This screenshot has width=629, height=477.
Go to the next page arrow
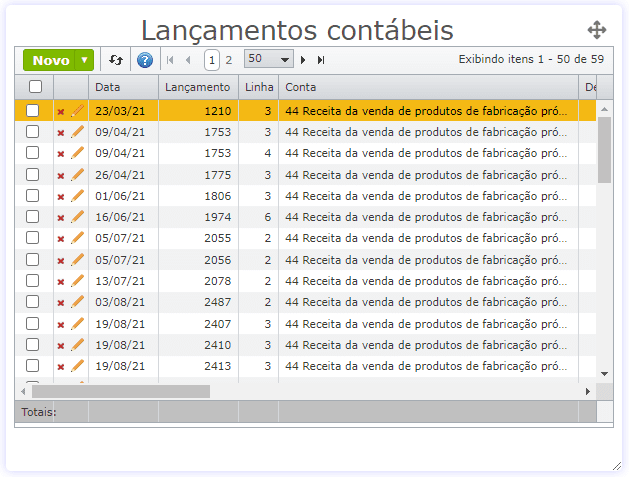303,60
